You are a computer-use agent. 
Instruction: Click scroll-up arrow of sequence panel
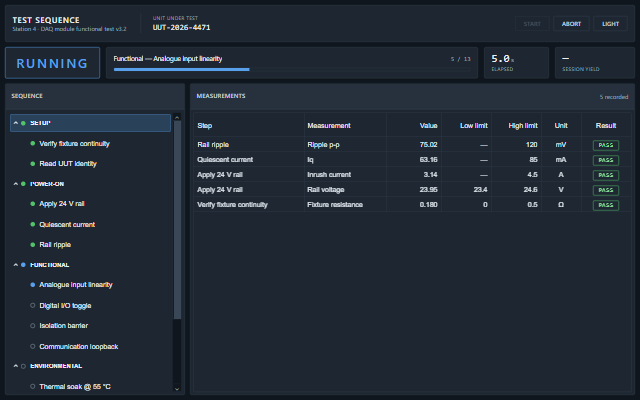click(177, 118)
